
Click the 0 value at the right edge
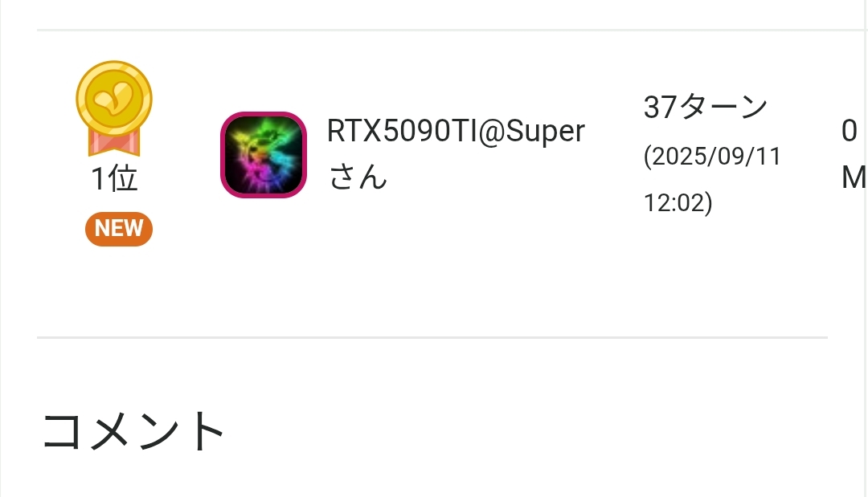[x=850, y=132]
